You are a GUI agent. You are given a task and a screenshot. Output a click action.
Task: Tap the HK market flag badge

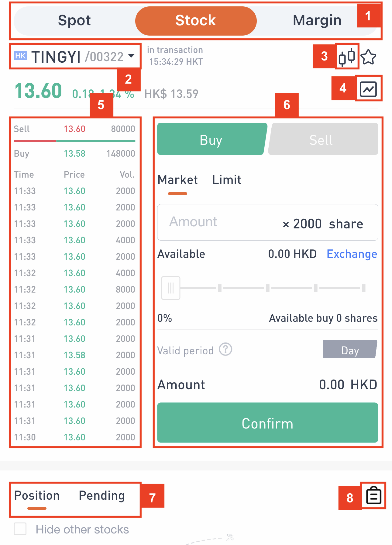pos(21,56)
